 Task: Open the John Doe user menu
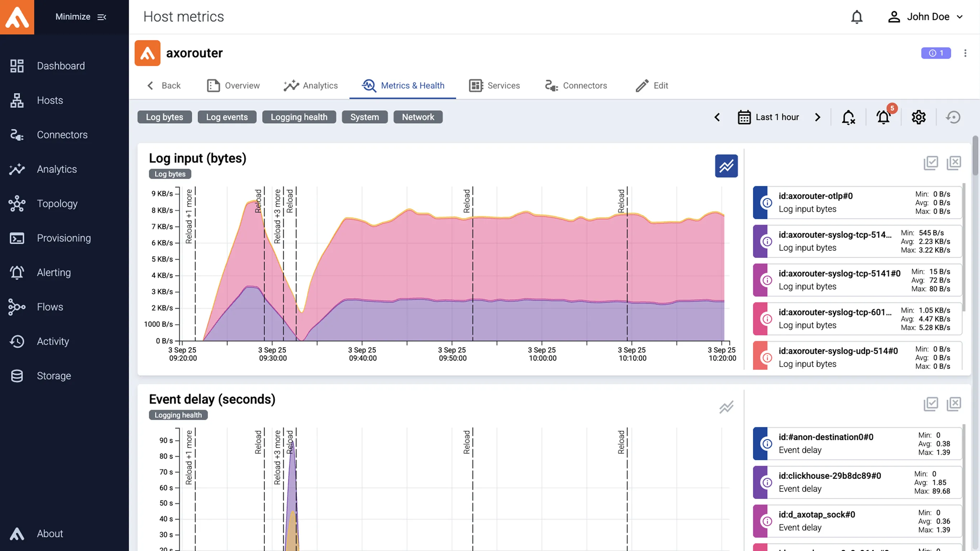click(x=925, y=17)
